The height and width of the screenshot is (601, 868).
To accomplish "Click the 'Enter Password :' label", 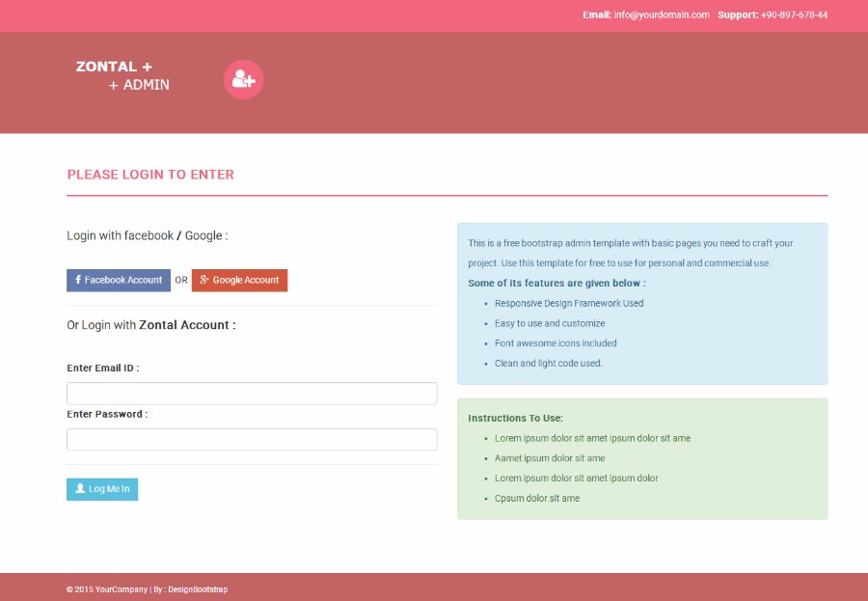I will [x=107, y=414].
